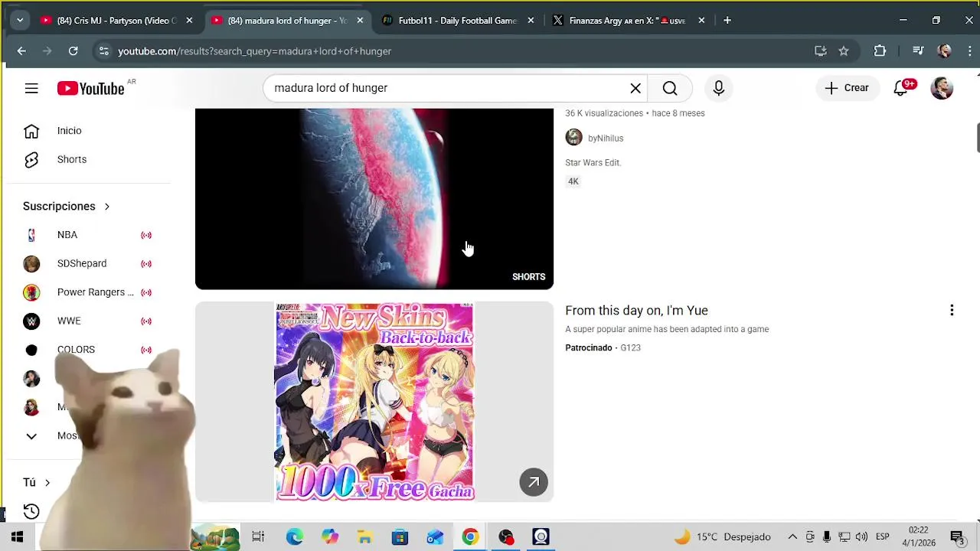The height and width of the screenshot is (551, 980).
Task: Expand the Suscripciones section chevron
Action: pyautogui.click(x=107, y=207)
